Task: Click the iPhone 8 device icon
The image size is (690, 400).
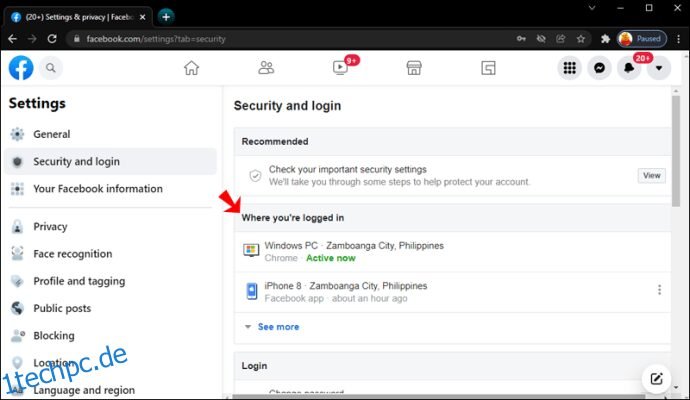Action: 252,291
